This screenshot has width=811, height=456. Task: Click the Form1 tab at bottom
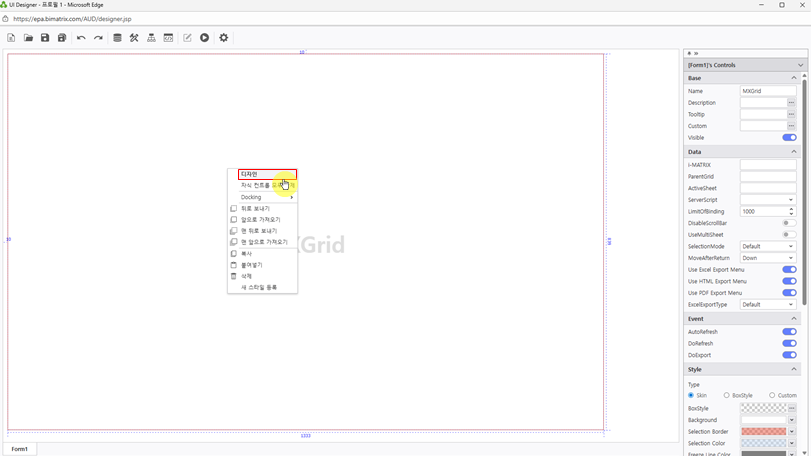pos(20,449)
